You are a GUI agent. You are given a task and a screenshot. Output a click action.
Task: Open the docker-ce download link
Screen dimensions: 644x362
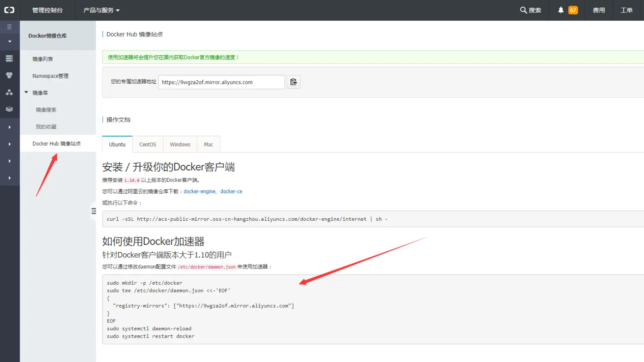(x=231, y=192)
